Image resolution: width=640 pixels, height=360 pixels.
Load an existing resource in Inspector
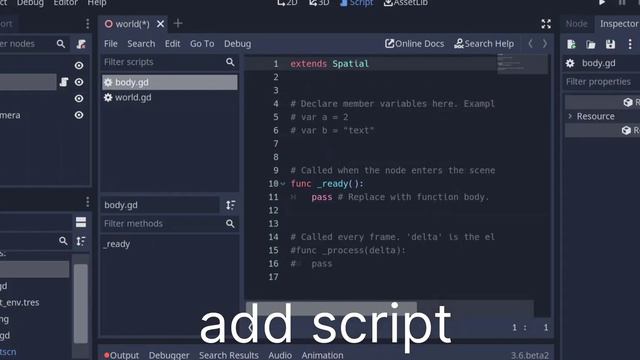point(591,44)
